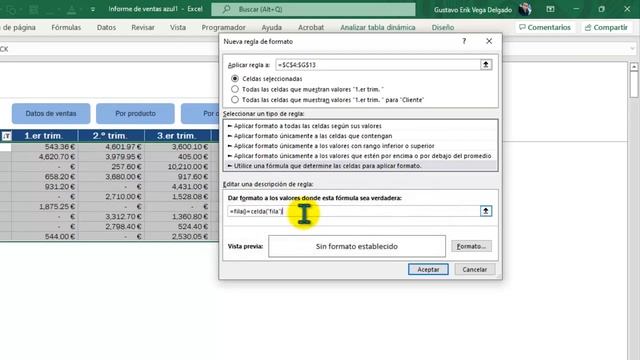Select 'Todas las celdas que muestran valores 1.er trim.' option
640x360 pixels.
235,89
